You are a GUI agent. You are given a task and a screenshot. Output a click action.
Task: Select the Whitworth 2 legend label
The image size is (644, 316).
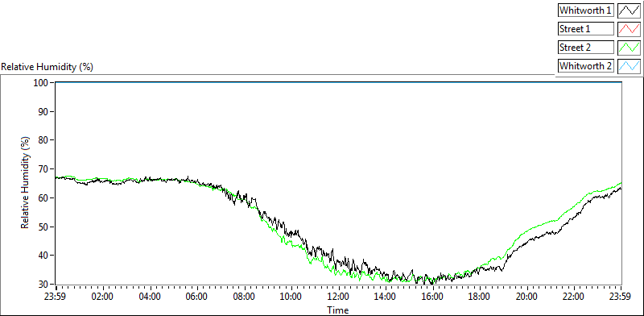(x=586, y=66)
